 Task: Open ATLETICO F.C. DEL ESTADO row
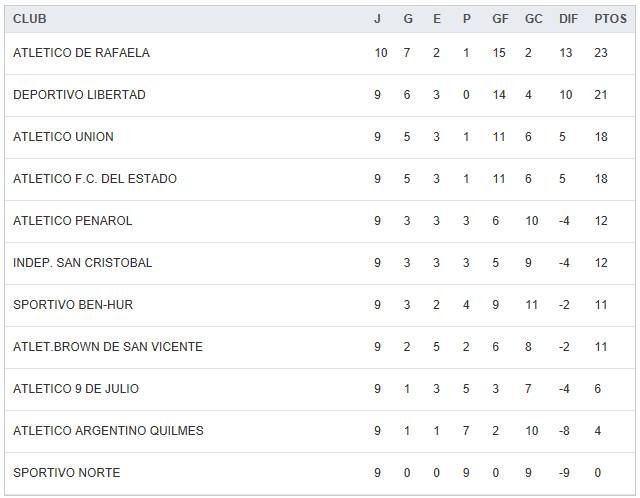95,179
